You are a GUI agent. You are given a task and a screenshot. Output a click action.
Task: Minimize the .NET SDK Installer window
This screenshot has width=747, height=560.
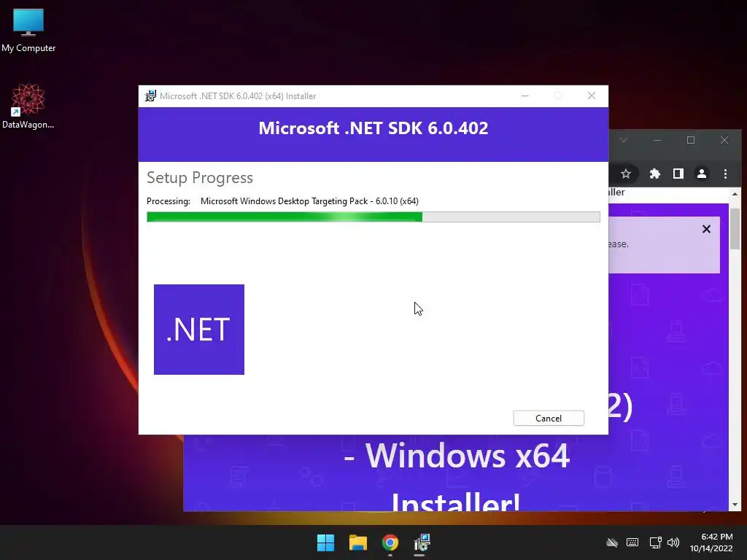tap(525, 96)
